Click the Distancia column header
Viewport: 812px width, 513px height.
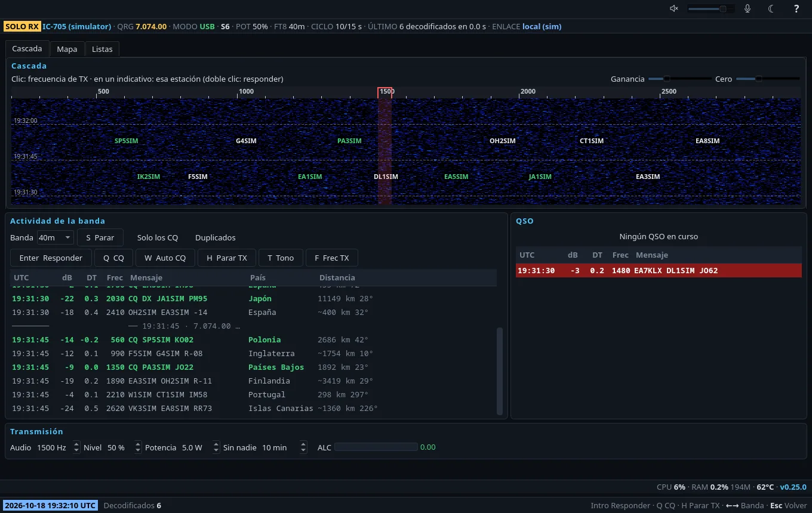[337, 277]
